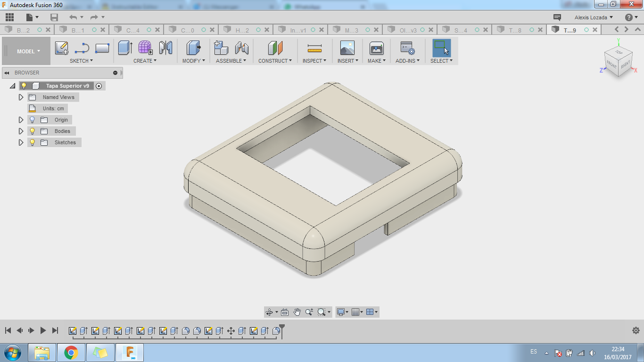Screen dimensions: 644x362
Task: Start the Create Form tool
Action: 145,48
